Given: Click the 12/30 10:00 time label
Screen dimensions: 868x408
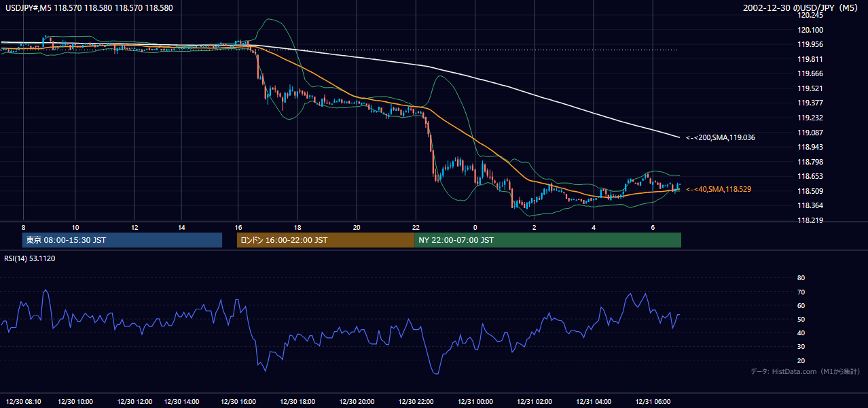Looking at the screenshot, I should click(75, 401).
